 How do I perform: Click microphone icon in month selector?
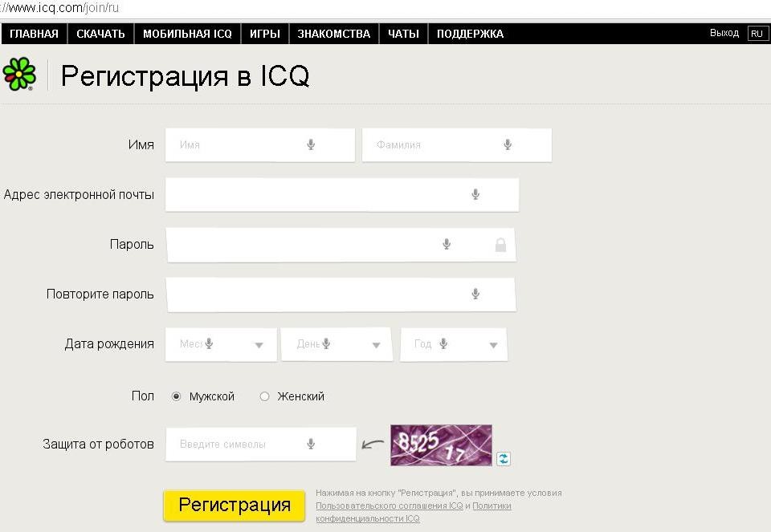click(x=209, y=343)
